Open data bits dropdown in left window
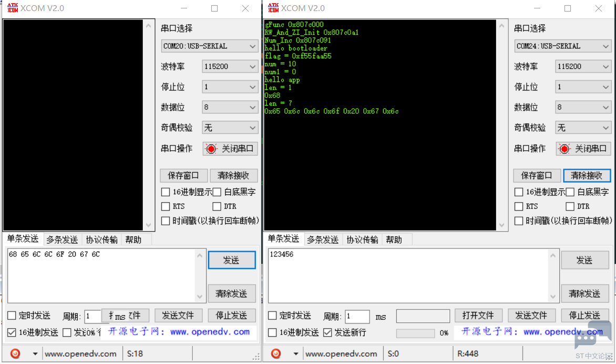Image resolution: width=616 pixels, height=364 pixels. [230, 107]
